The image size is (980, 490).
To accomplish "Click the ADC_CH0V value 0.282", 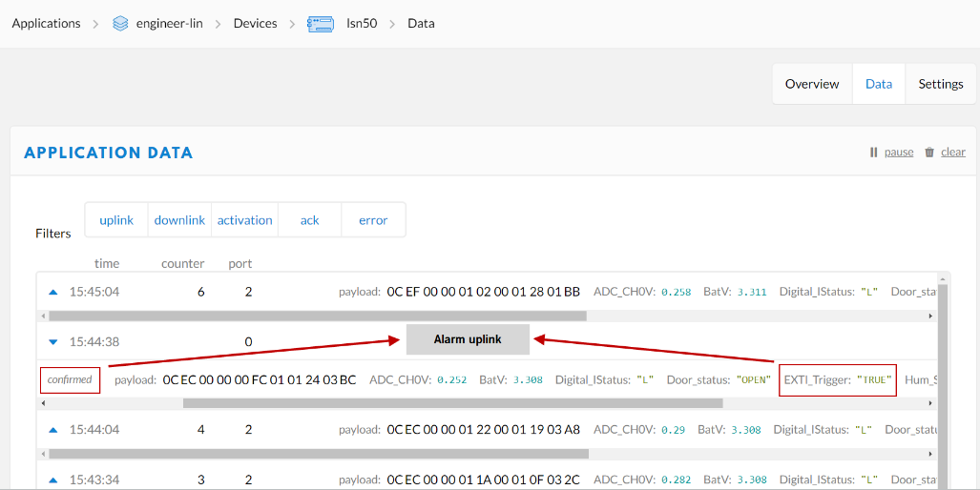I will (x=677, y=480).
